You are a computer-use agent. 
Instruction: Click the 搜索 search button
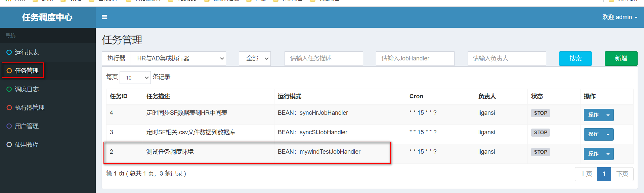point(575,58)
